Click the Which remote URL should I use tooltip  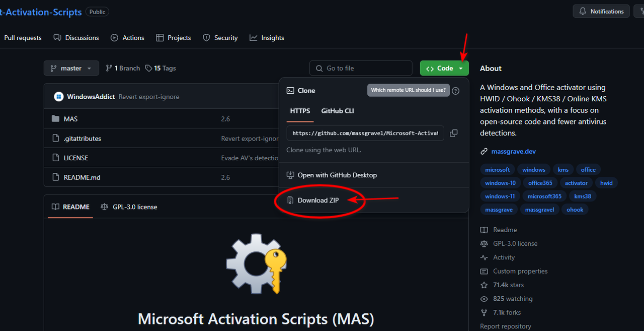[x=408, y=90]
